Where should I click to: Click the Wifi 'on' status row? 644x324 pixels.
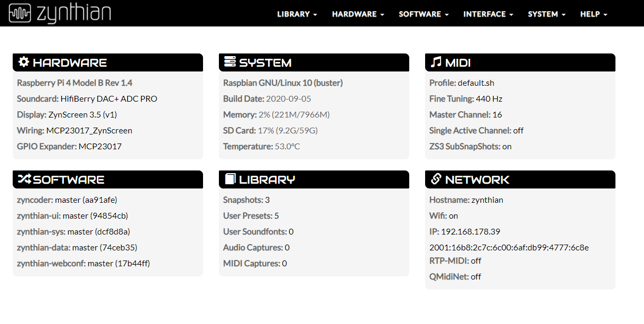(x=444, y=215)
